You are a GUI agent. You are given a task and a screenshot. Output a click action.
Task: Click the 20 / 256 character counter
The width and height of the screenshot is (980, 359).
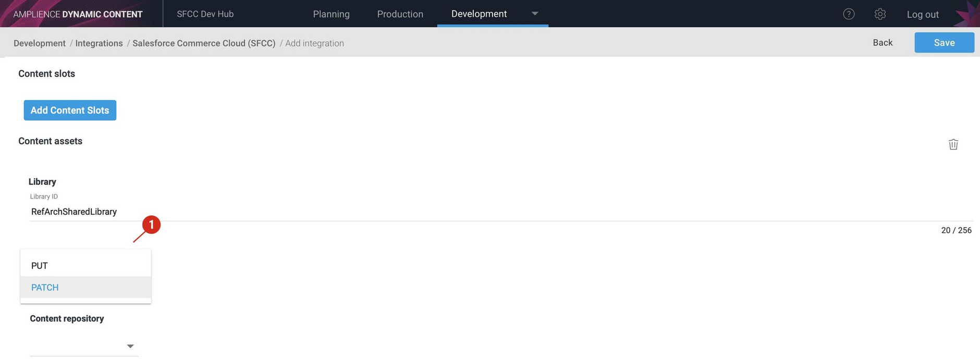tap(956, 230)
